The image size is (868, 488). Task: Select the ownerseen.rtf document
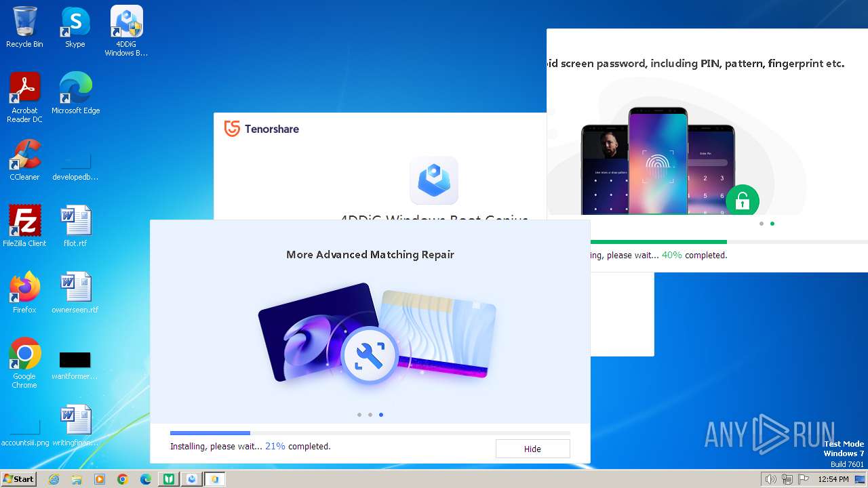point(75,293)
